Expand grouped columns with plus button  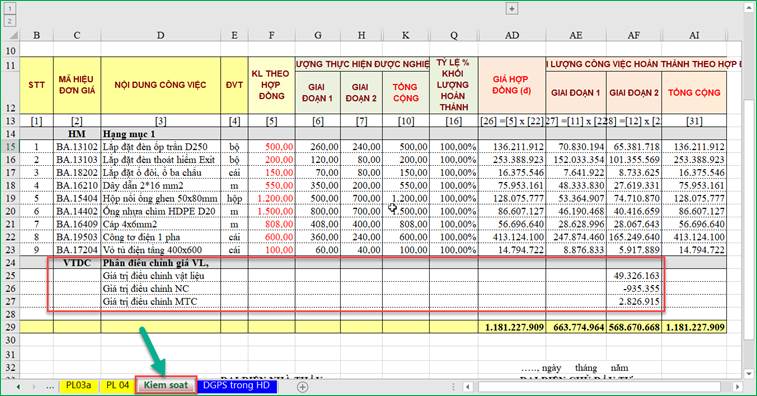[512, 8]
